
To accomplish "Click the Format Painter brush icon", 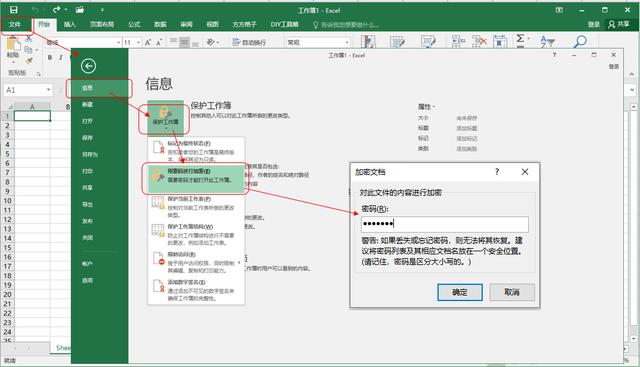I will pyautogui.click(x=29, y=60).
